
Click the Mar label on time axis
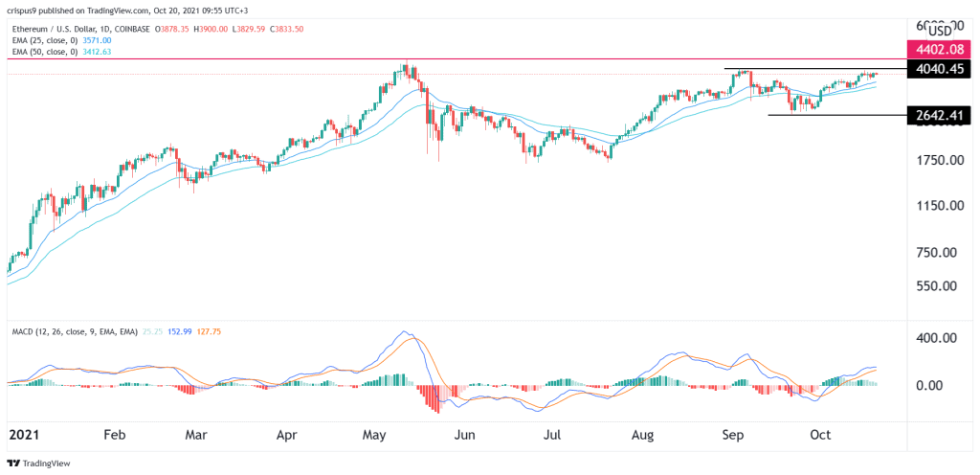point(195,435)
